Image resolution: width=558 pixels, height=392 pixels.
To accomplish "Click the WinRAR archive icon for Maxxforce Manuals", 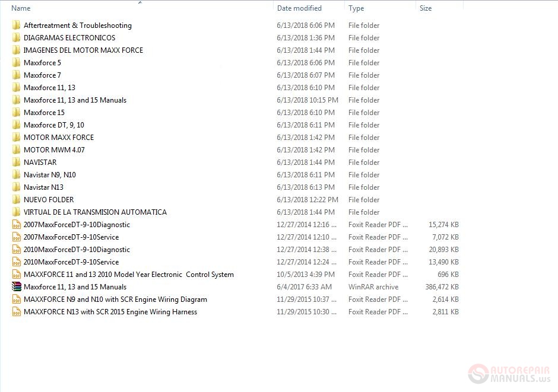I will [x=17, y=287].
